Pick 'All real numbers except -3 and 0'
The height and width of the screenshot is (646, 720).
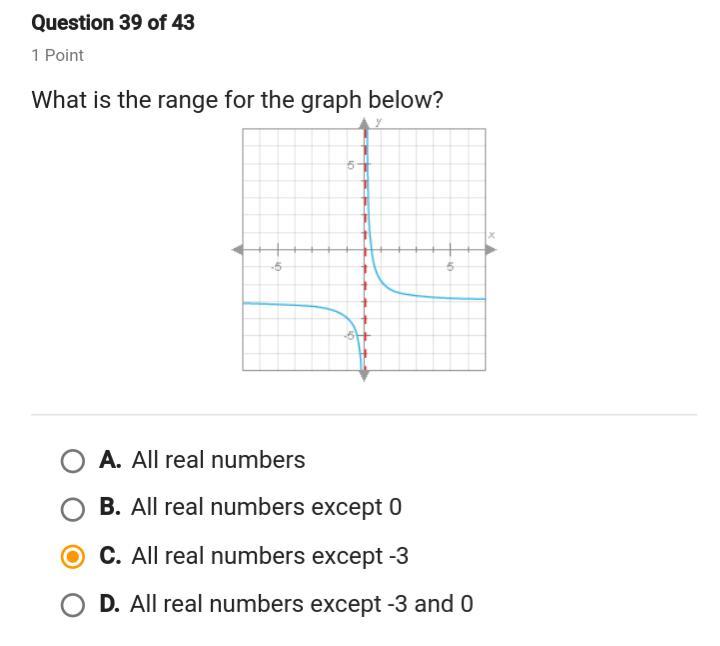[302, 604]
